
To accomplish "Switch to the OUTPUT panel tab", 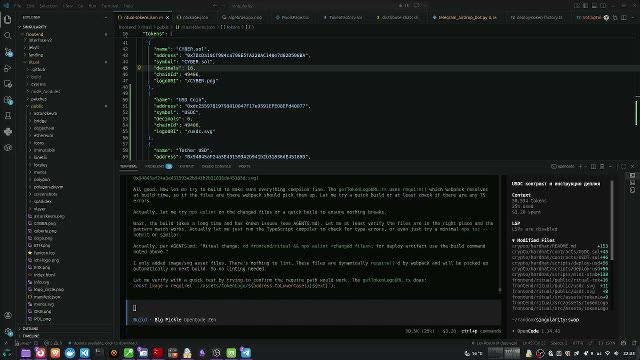I will coord(187,167).
